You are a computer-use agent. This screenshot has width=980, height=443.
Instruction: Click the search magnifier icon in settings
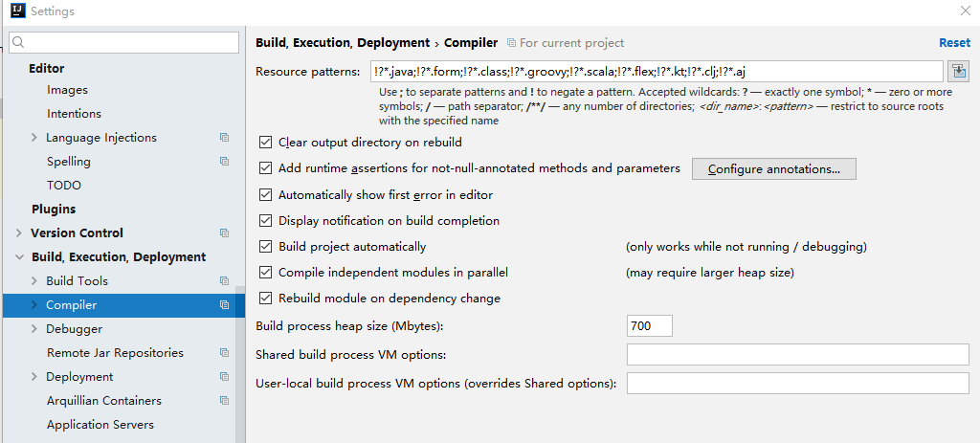pos(19,43)
